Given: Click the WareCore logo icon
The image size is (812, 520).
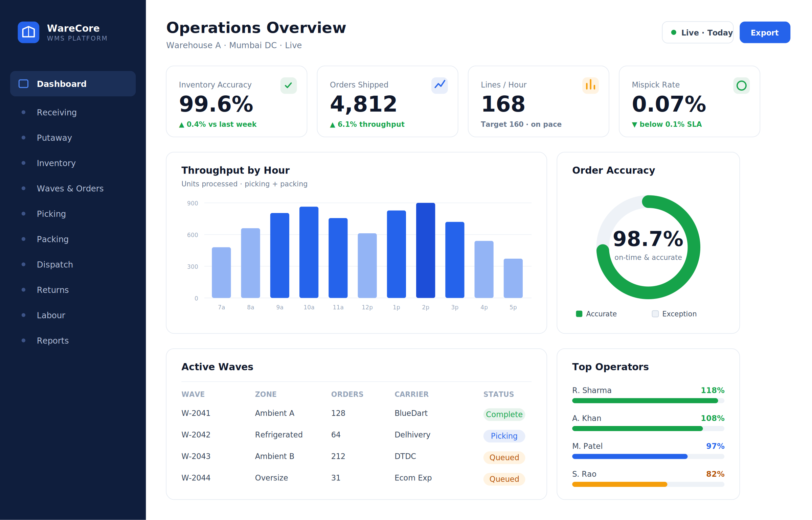Looking at the screenshot, I should tap(28, 32).
